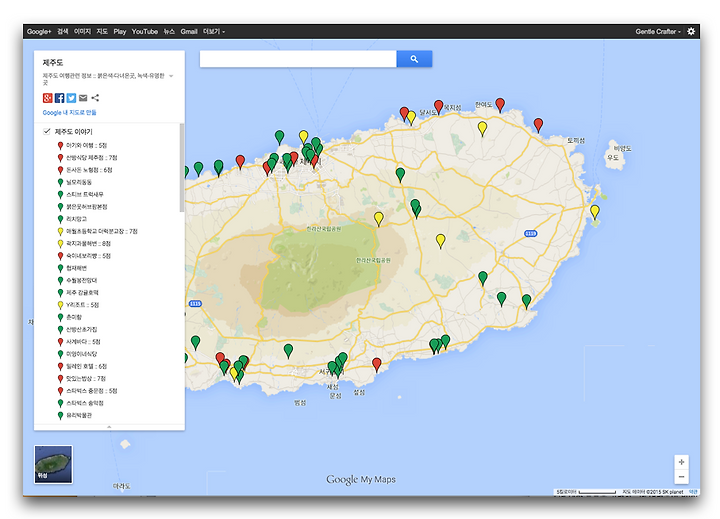Select 리치망고 in the list
Image resolution: width=720 pixels, height=519 pixels.
[x=76, y=219]
